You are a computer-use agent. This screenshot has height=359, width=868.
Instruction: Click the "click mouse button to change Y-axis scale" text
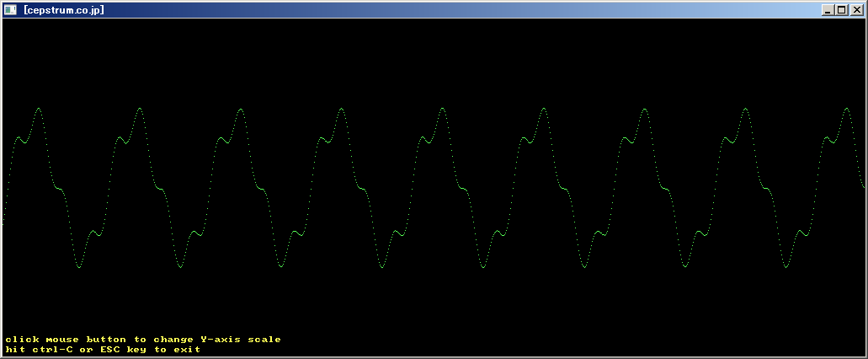point(143,340)
